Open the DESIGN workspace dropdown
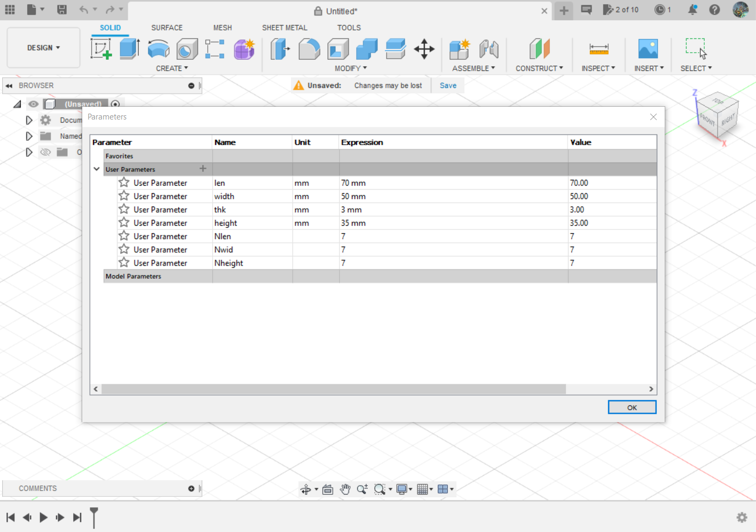The image size is (756, 532). tap(43, 48)
